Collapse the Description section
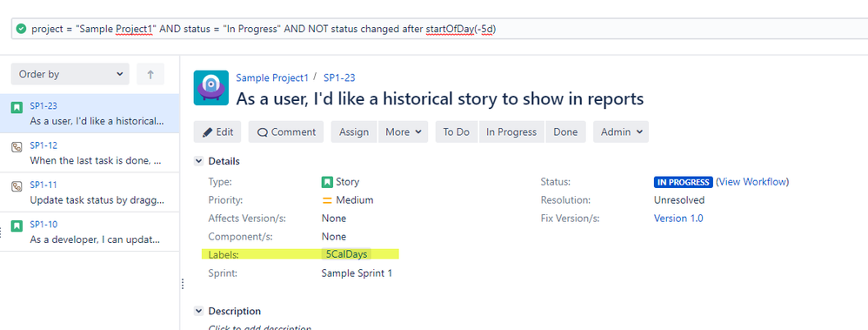This screenshot has width=868, height=330. coord(198,311)
